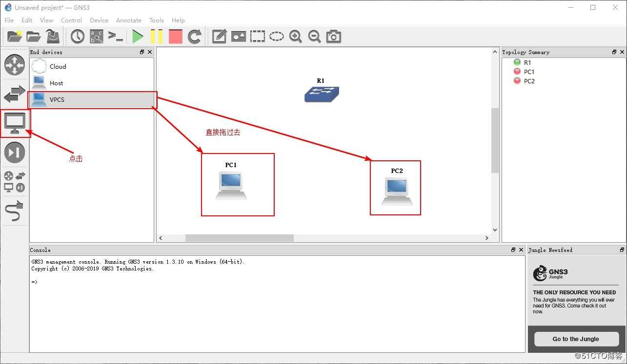Browse routers in the device sidebar

coord(15,65)
